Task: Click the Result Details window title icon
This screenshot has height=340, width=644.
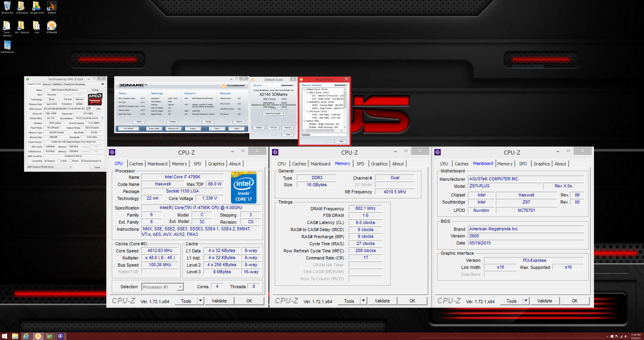Action: [x=301, y=79]
